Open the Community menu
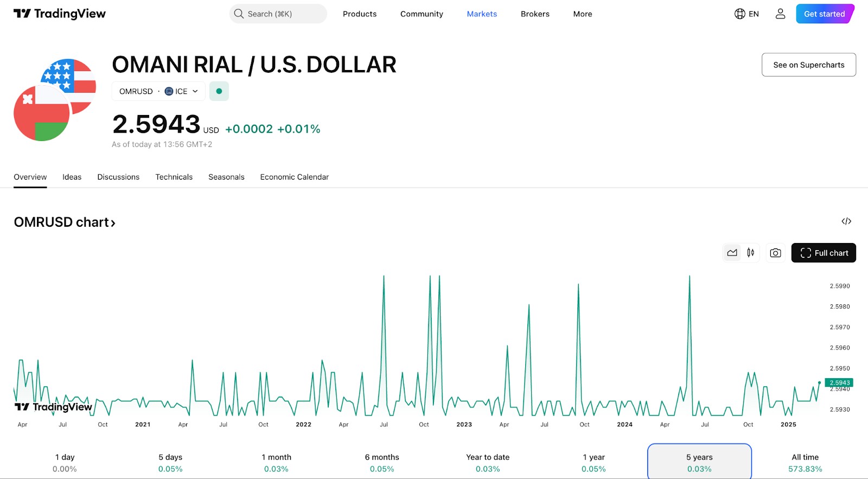Image resolution: width=868 pixels, height=479 pixels. tap(422, 14)
